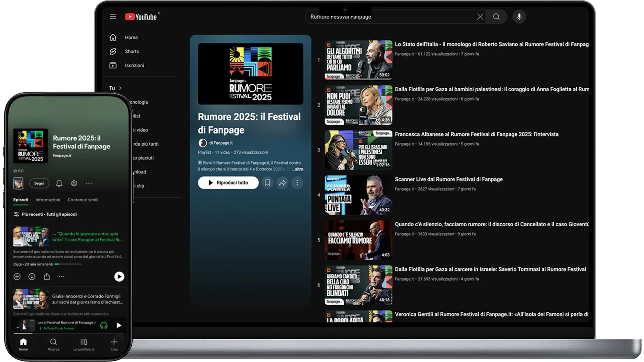This screenshot has width=644, height=362.
Task: Click the search magnifier button
Action: [x=496, y=16]
